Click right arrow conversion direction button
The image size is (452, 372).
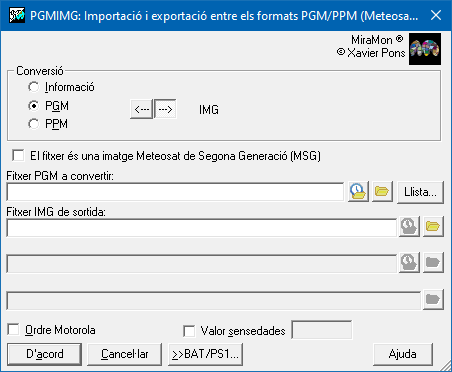[x=165, y=109]
